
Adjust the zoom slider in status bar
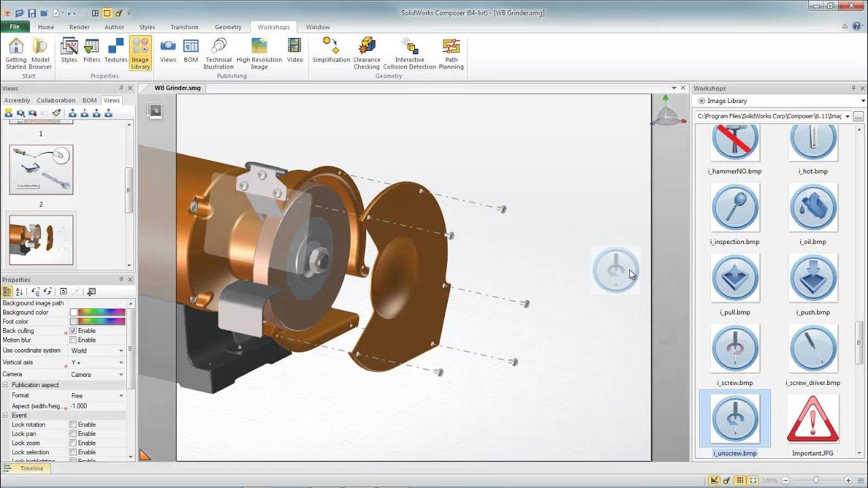tap(817, 481)
